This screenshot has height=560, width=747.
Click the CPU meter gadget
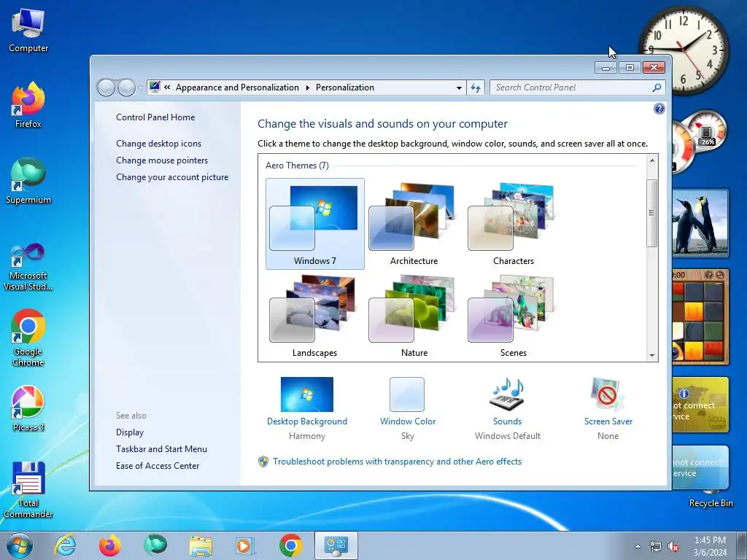coord(699,141)
